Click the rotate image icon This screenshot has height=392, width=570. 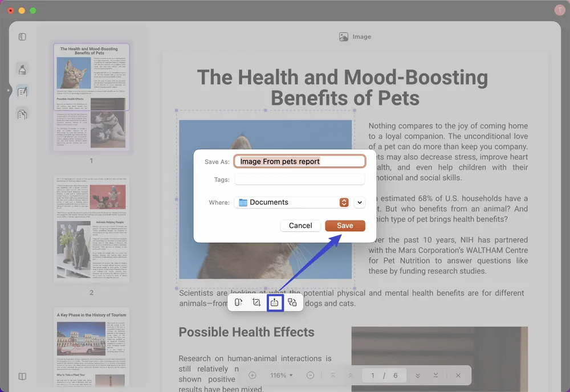pos(238,303)
